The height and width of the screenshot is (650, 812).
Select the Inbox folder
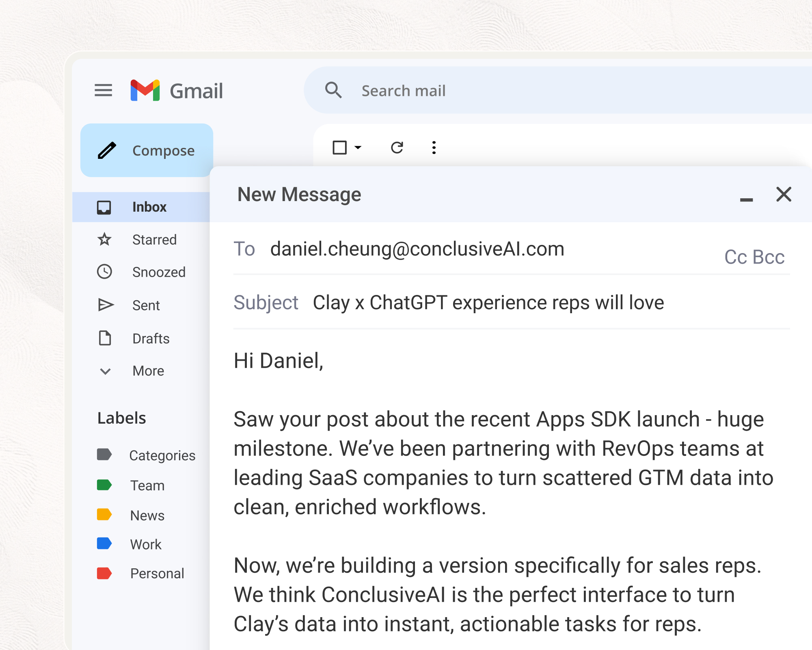click(x=149, y=207)
